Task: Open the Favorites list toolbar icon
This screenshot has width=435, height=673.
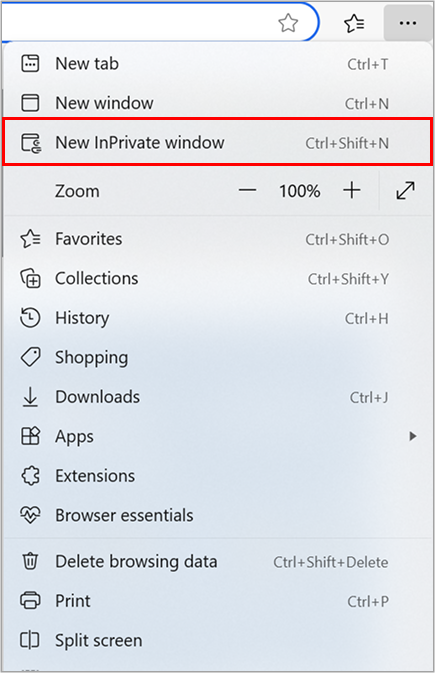Action: pos(354,23)
